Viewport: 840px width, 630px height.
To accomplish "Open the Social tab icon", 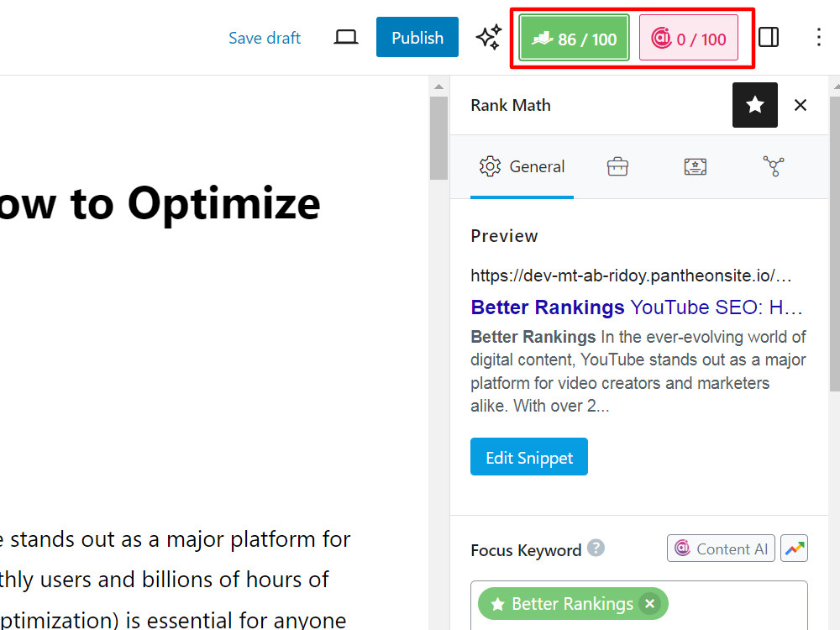I will [774, 166].
